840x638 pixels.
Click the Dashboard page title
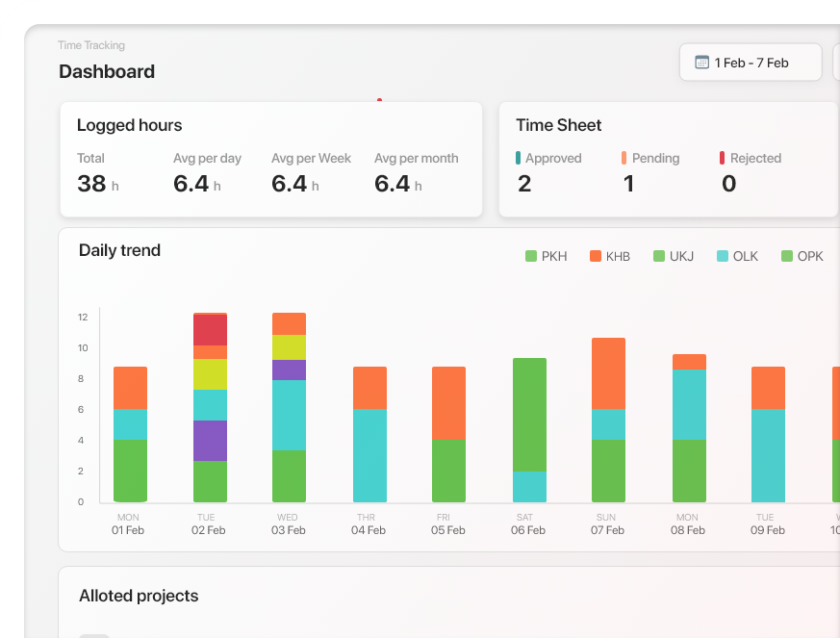pyautogui.click(x=107, y=72)
